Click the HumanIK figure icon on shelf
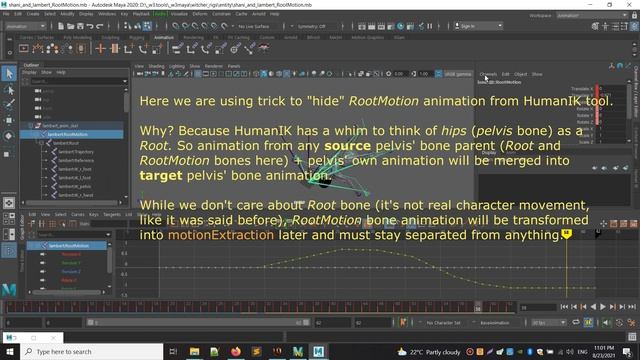This screenshot has height=360, width=640. 264,49
